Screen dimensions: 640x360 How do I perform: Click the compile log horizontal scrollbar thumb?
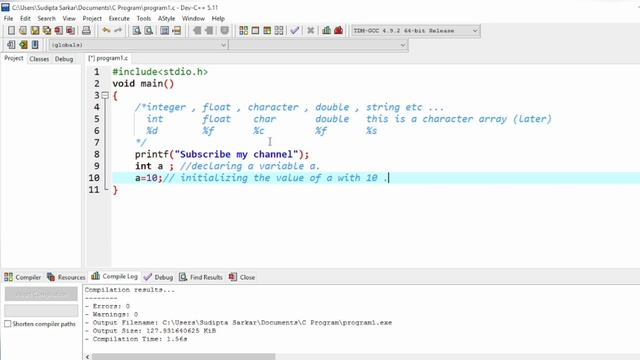183,357
